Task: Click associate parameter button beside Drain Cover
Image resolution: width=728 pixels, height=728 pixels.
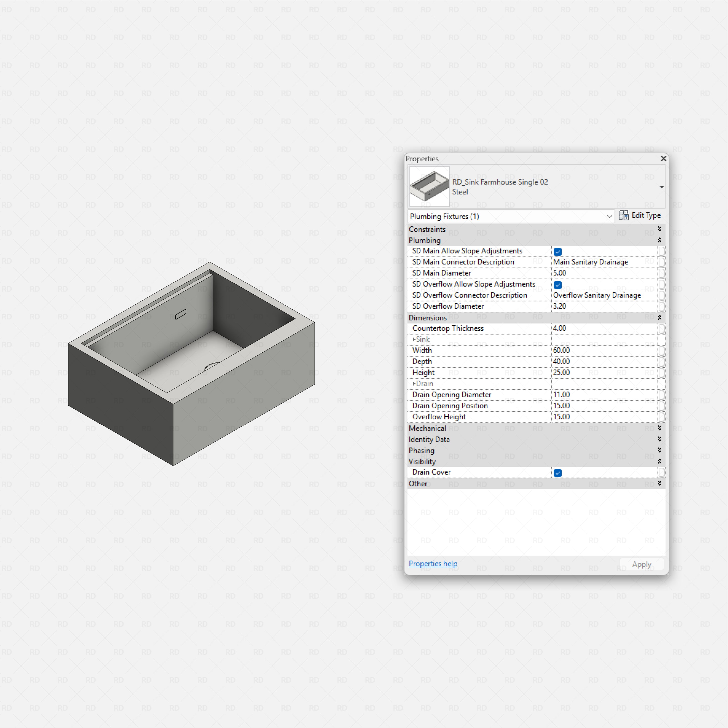Action: click(662, 473)
